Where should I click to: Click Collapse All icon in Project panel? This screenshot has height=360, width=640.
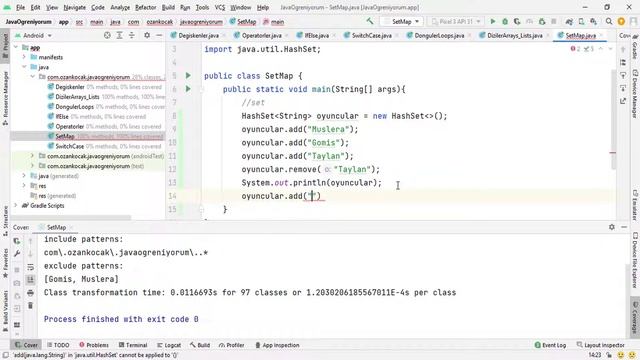click(131, 36)
